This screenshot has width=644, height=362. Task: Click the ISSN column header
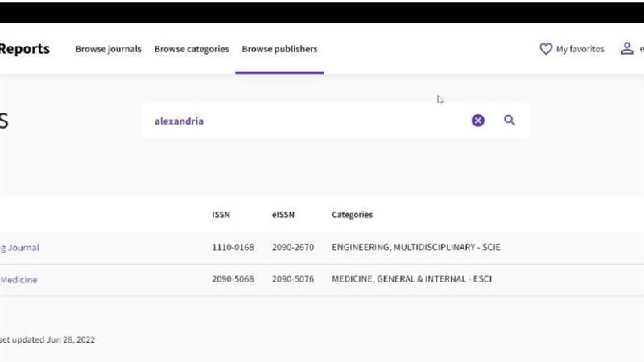coord(221,215)
